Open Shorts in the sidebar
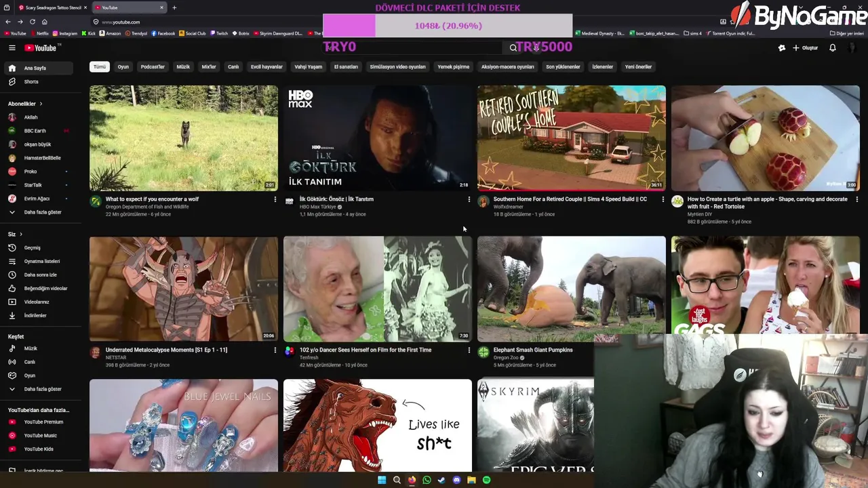The image size is (868, 488). coord(37,81)
